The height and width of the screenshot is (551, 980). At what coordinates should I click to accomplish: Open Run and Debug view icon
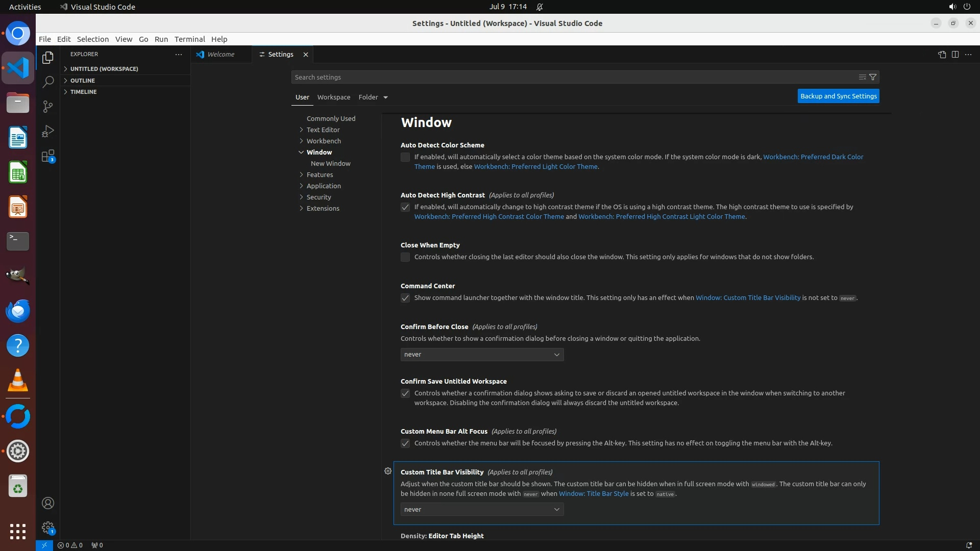(x=48, y=131)
